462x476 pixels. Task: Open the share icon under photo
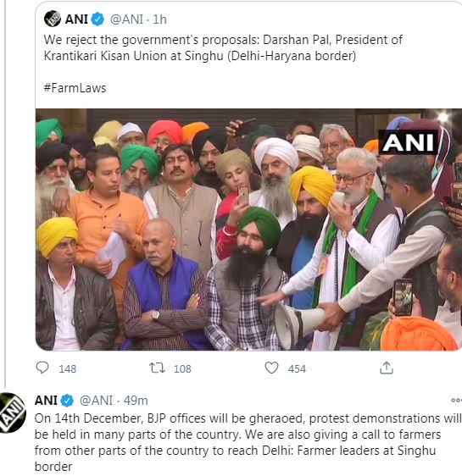point(387,368)
